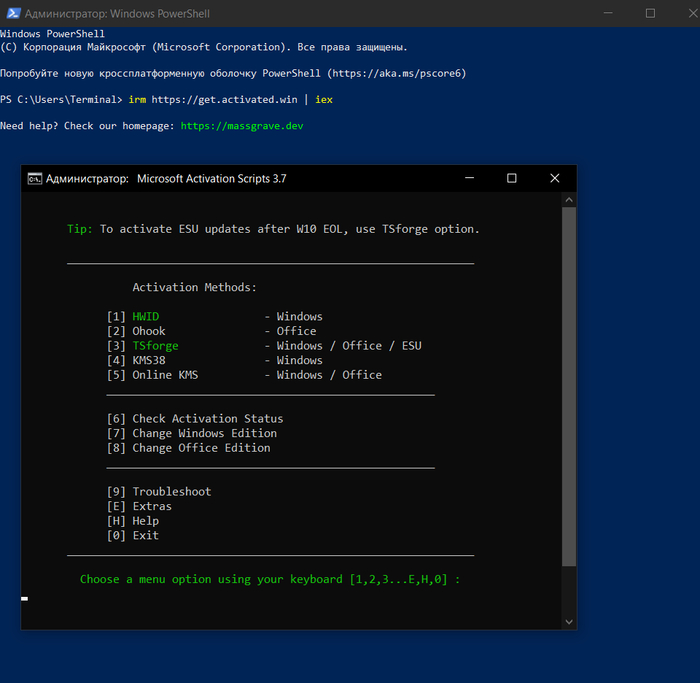Maximize the Microsoft Activation Scripts window

pos(512,178)
